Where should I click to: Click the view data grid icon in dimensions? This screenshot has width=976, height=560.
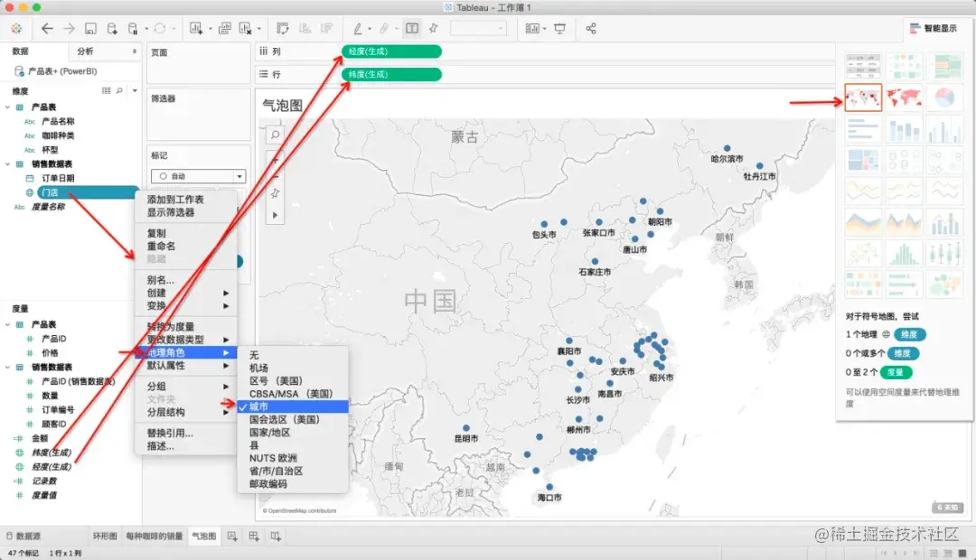pyautogui.click(x=107, y=91)
